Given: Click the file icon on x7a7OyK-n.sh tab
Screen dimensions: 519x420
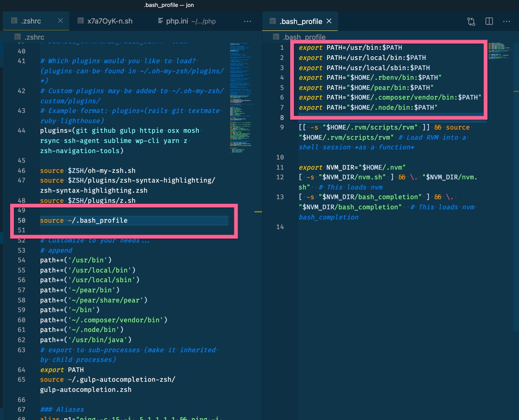Looking at the screenshot, I should (x=80, y=21).
